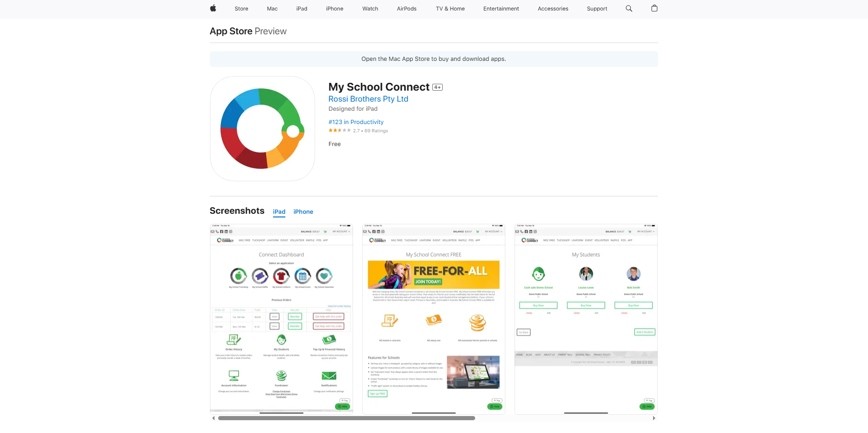Go to App Store Preview heading link

pos(248,31)
